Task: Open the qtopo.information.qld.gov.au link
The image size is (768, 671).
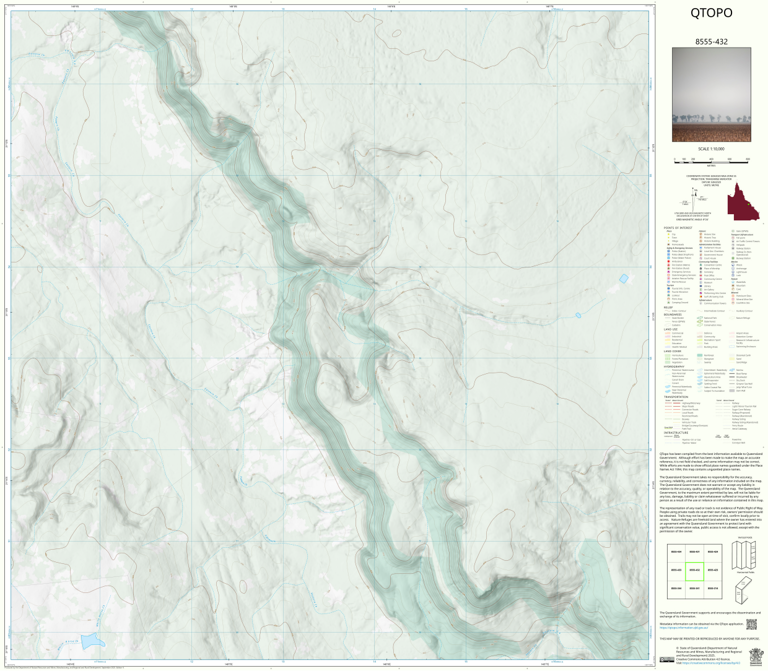Action: point(682,627)
